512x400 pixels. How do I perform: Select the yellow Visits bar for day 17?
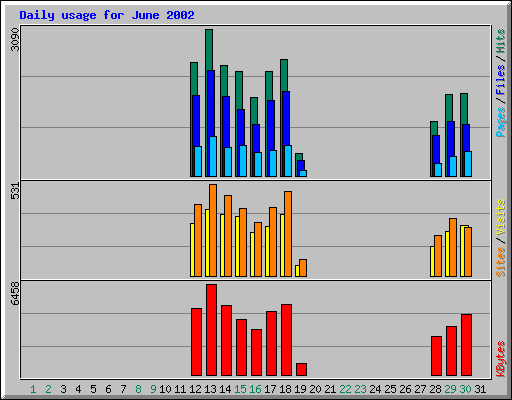click(x=267, y=251)
